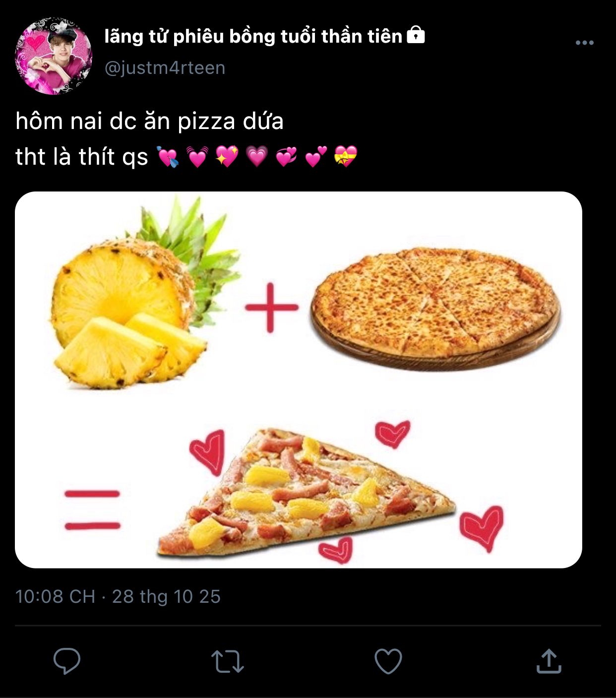Click the padlock icon beside display name
The height and width of the screenshot is (698, 616).
point(416,36)
